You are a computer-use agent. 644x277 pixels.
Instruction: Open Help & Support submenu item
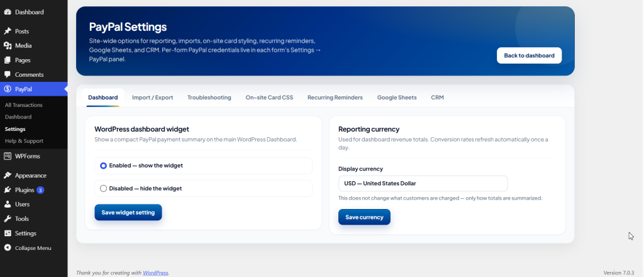pyautogui.click(x=24, y=141)
